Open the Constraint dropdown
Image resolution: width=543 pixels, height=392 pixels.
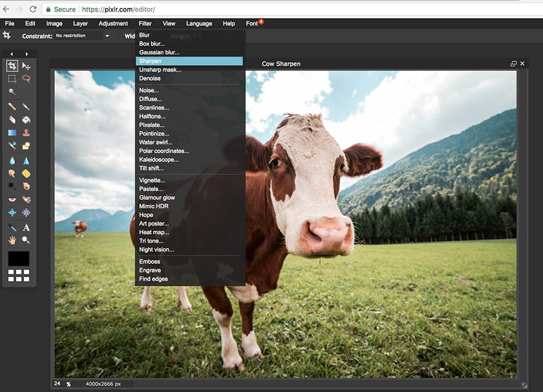107,36
